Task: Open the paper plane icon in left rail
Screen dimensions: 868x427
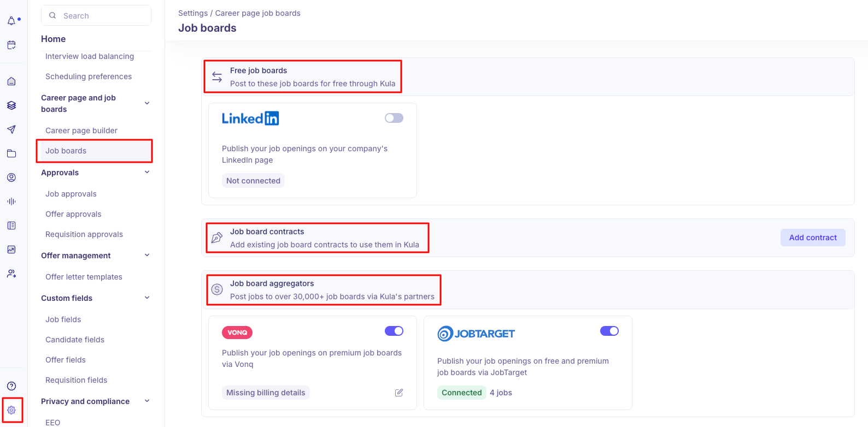Action: click(11, 129)
